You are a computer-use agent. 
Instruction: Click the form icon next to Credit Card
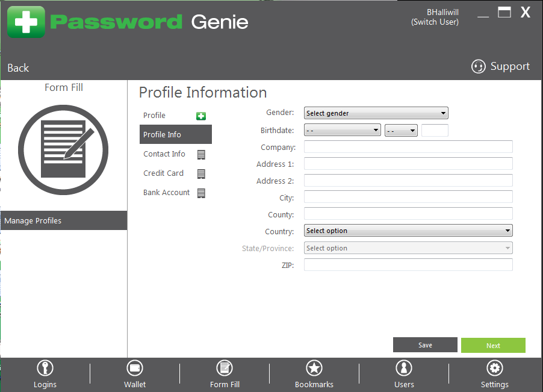201,174
